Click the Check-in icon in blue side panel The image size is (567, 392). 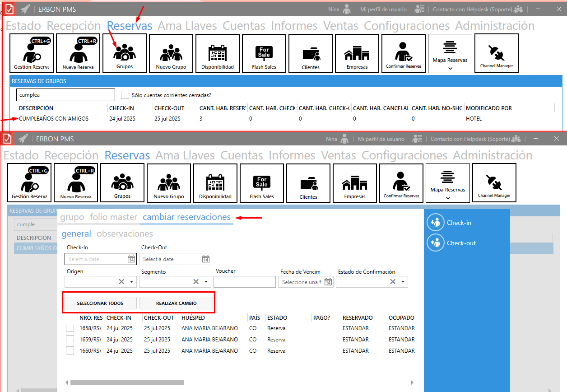436,222
